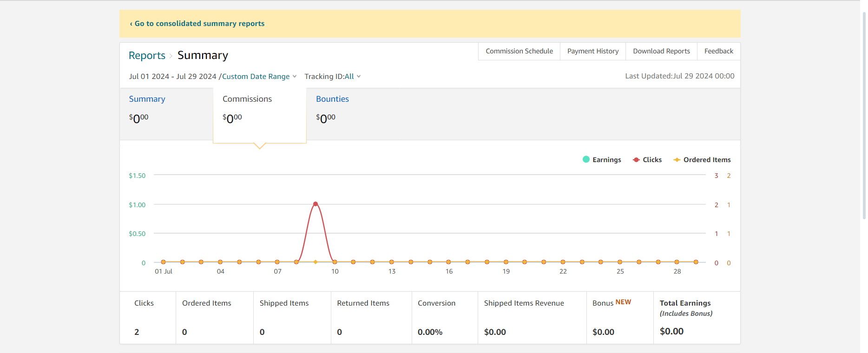Click the yellow Ordered Items legend marker
Viewport: 868px width, 353px height.
click(x=677, y=160)
